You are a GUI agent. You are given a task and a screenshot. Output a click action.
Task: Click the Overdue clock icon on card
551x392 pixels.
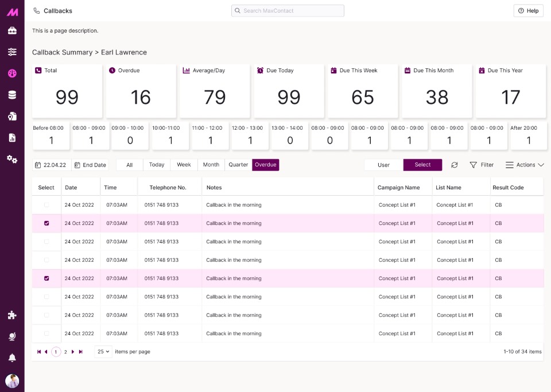[112, 70]
